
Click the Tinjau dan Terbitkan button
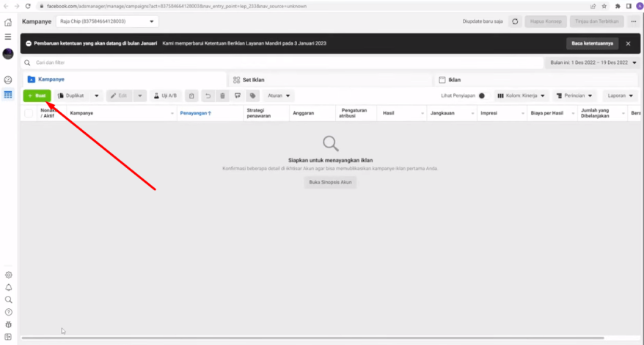tap(597, 21)
